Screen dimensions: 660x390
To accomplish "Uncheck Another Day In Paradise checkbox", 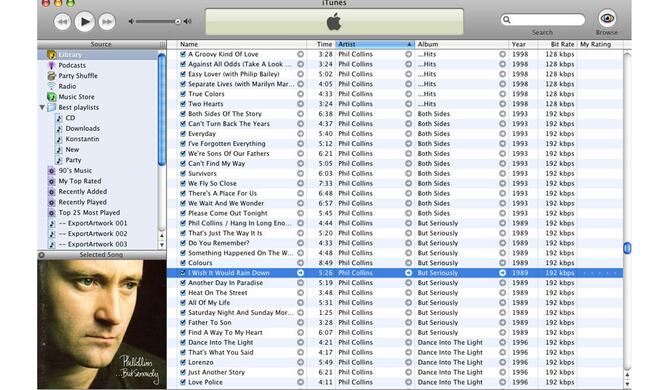I will pyautogui.click(x=183, y=283).
